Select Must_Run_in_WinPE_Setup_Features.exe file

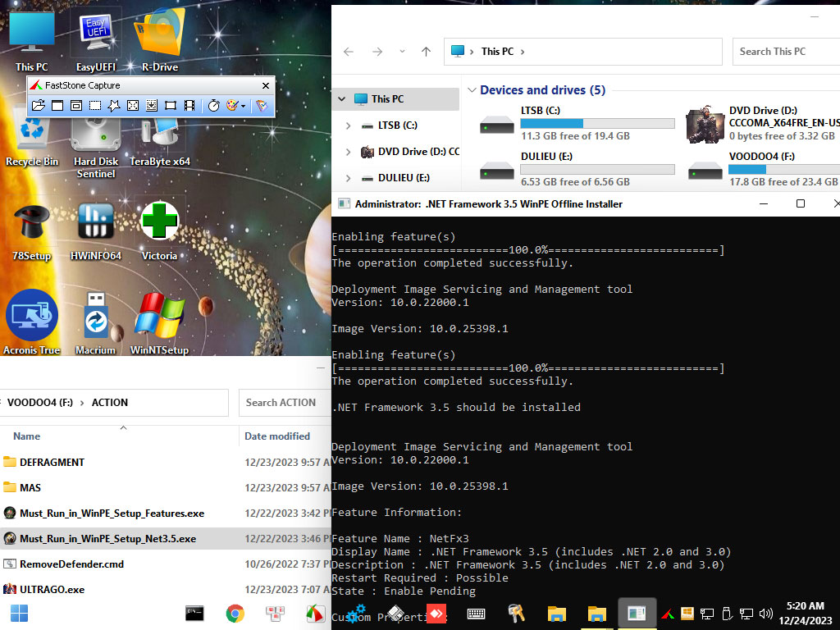(166, 514)
